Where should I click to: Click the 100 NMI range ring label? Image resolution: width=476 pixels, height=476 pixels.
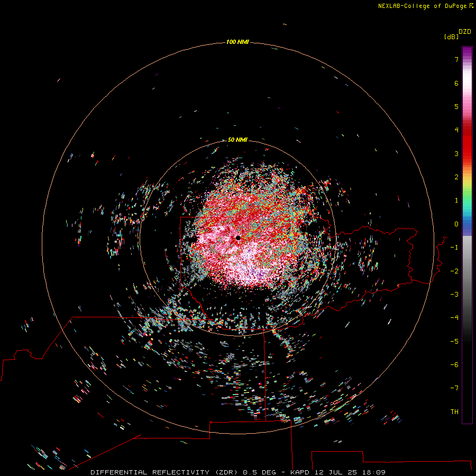237,42
